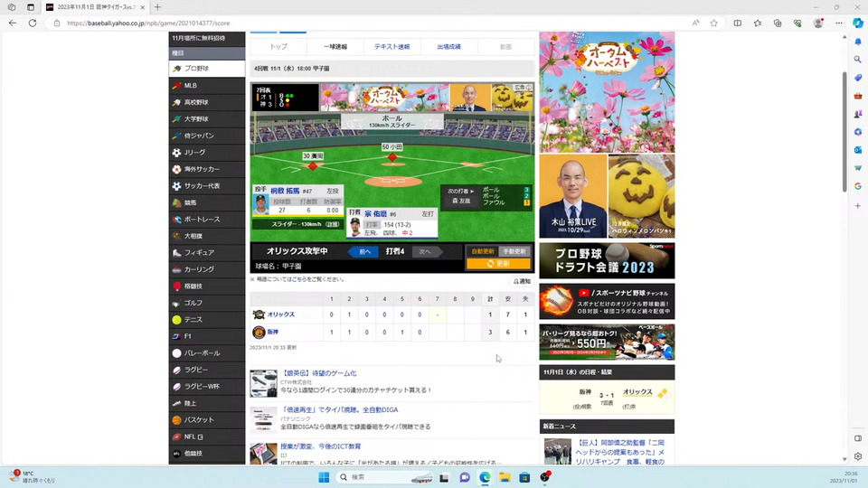868x488 pixels.
Task: Switch to the 出場成績 tab
Action: (x=449, y=46)
